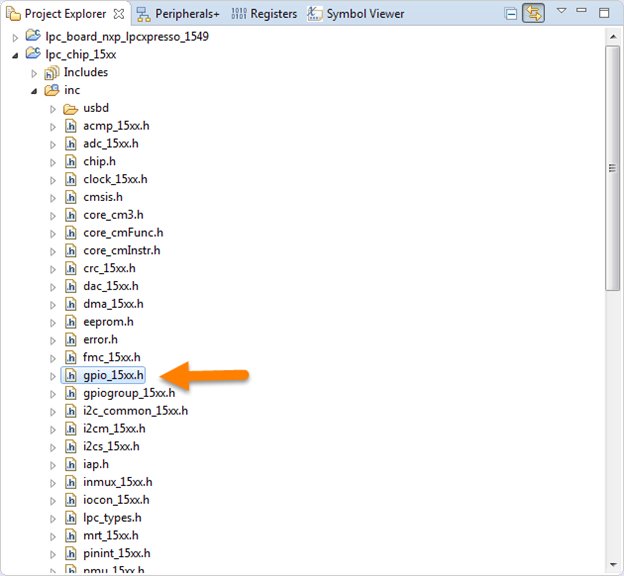Expand the Includes node
This screenshot has width=624, height=576.
(34, 74)
